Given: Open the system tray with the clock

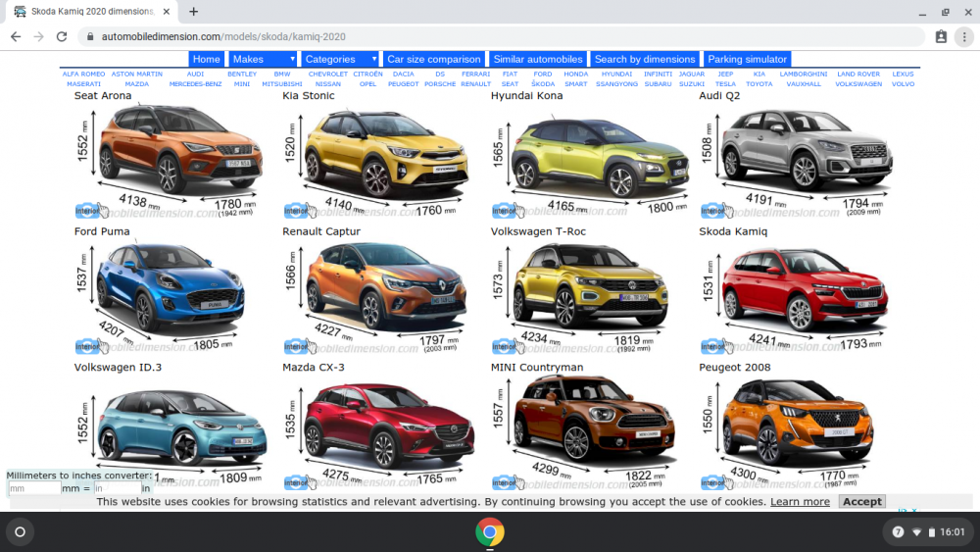Looking at the screenshot, I should click(928, 532).
